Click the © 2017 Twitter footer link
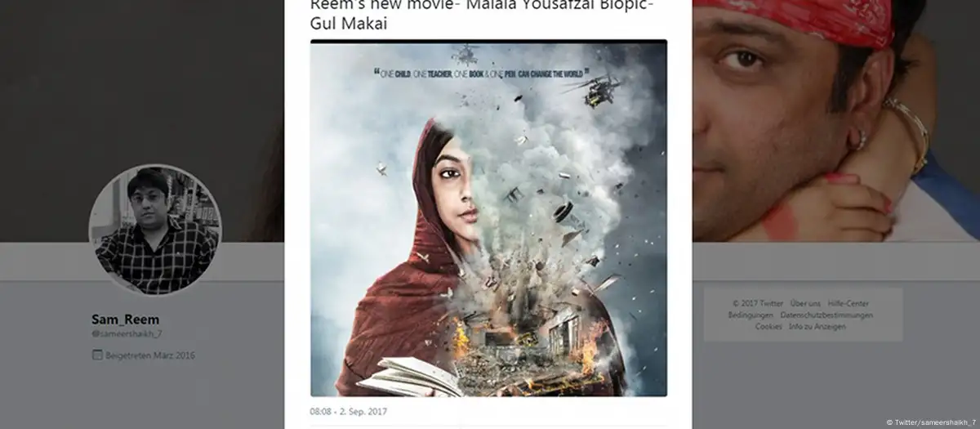Image resolution: width=980 pixels, height=429 pixels. click(x=757, y=303)
